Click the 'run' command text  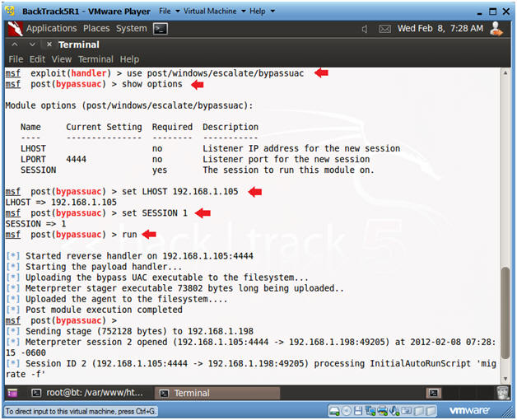pos(129,235)
